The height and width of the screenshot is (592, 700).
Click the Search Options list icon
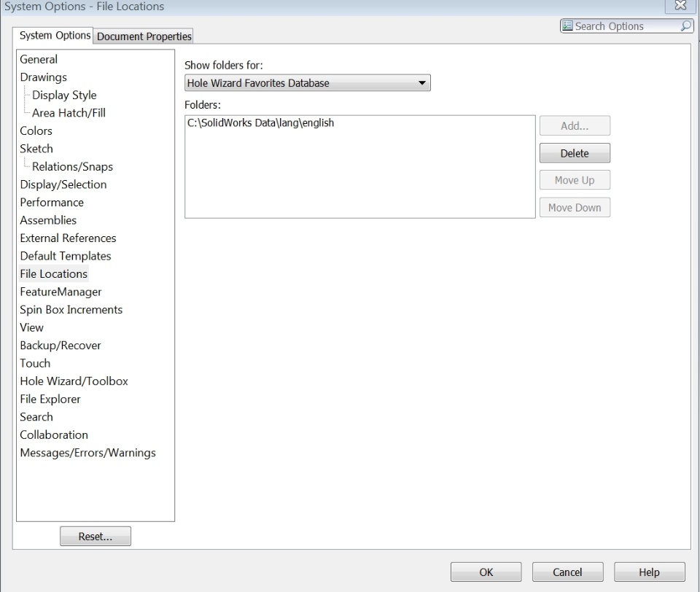[x=567, y=26]
